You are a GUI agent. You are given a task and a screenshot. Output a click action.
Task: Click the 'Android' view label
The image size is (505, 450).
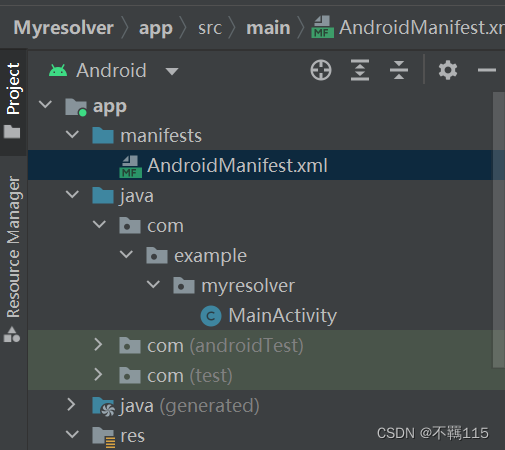pos(111,70)
